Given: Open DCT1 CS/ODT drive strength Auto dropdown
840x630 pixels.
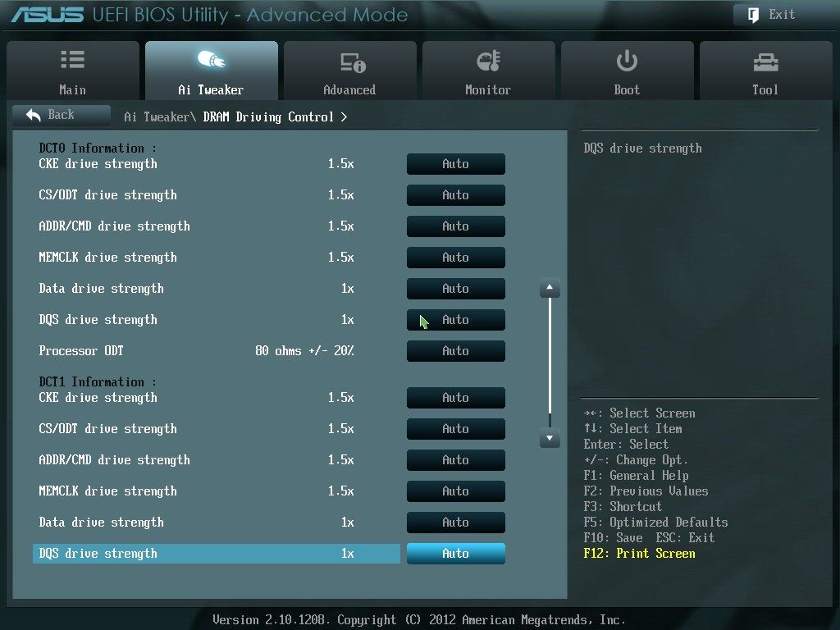Looking at the screenshot, I should click(456, 428).
